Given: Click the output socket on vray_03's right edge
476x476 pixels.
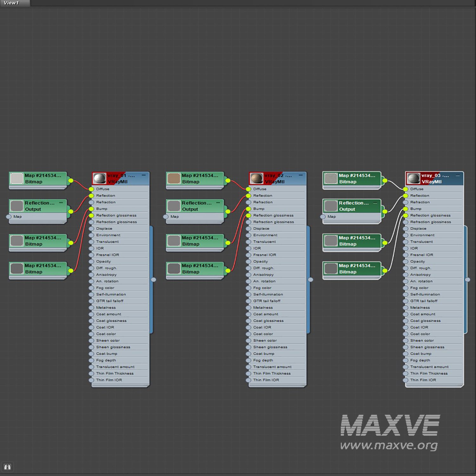Looking at the screenshot, I should click(467, 280).
